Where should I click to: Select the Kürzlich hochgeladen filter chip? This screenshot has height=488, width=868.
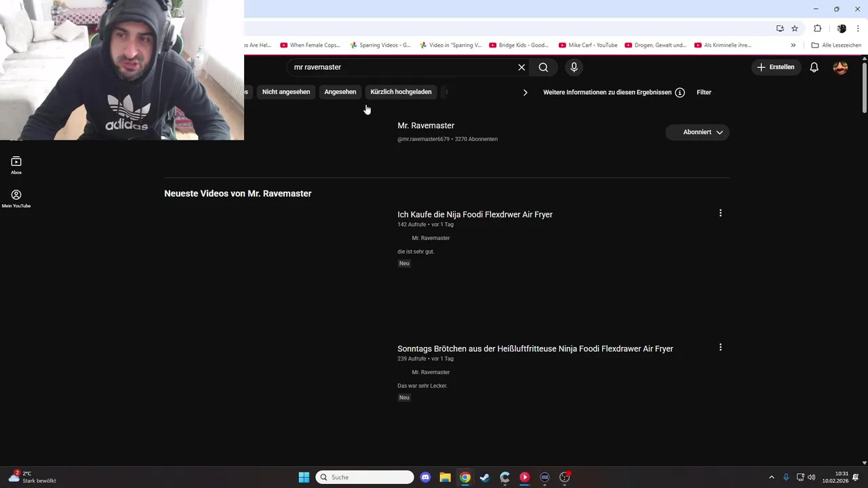401,92
